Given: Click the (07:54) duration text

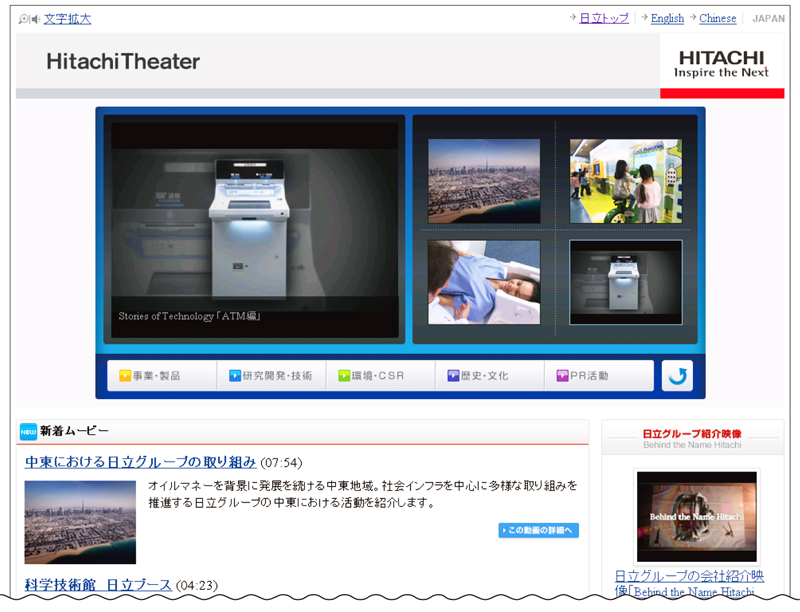Looking at the screenshot, I should coord(281,463).
